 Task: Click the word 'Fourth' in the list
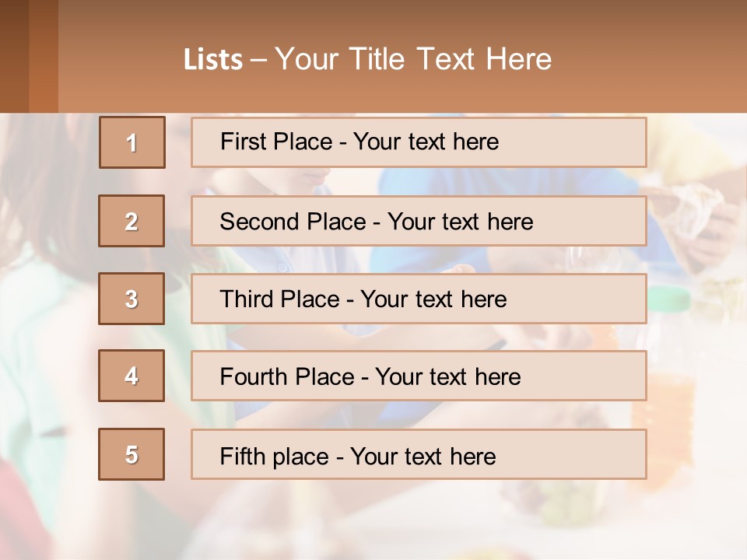[x=253, y=376]
